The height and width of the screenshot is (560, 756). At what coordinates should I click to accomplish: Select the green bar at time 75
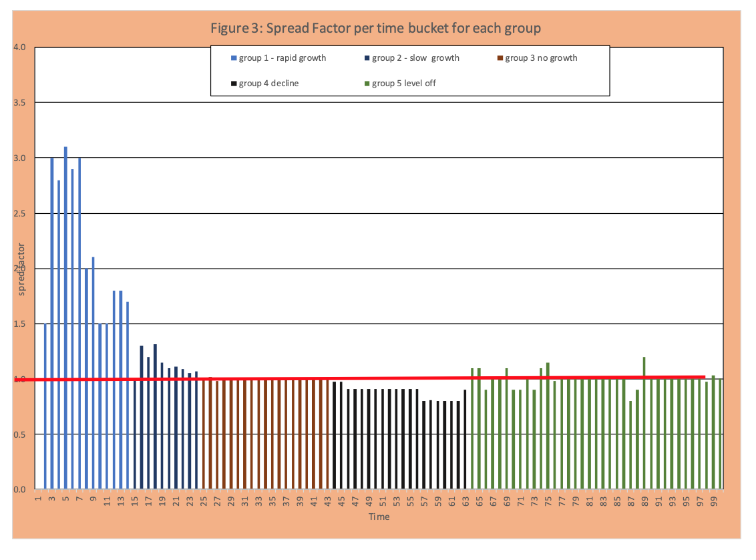tap(548, 426)
